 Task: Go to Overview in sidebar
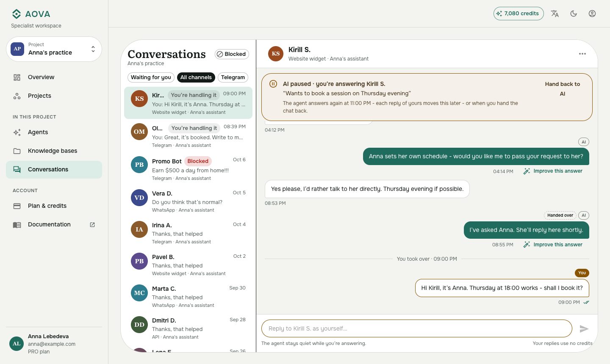(x=54, y=77)
